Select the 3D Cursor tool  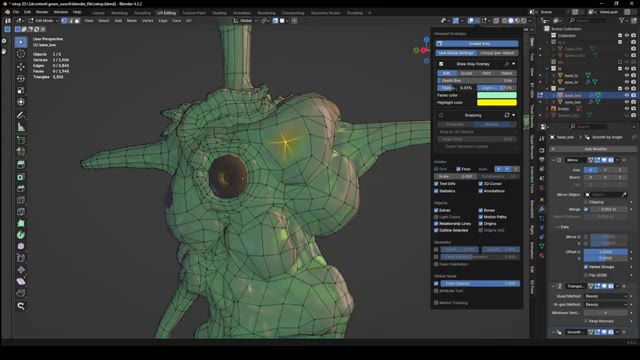(21, 54)
